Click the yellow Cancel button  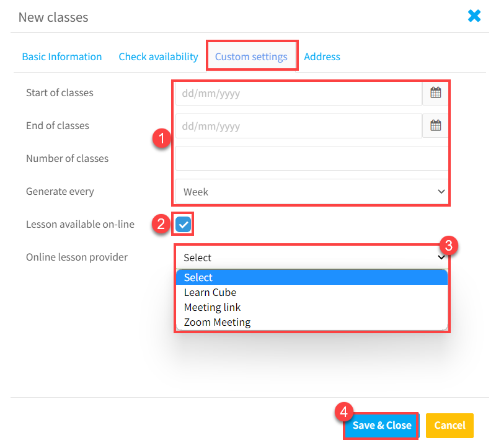449,425
